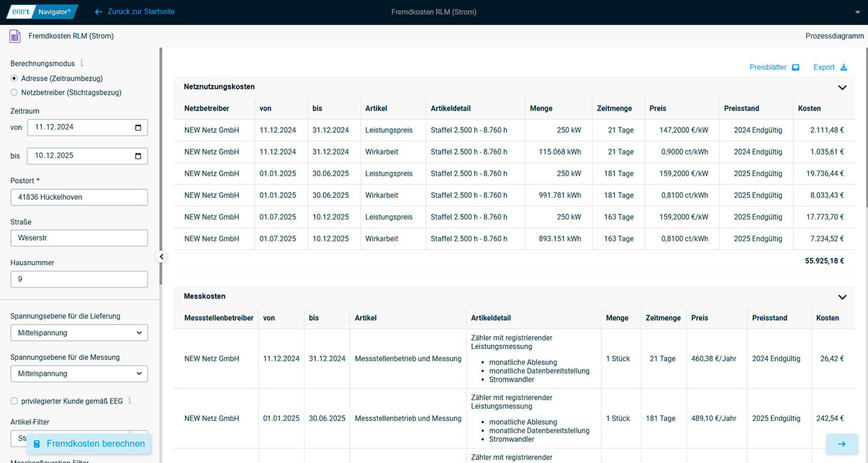Open Spannungsebene für die Messung dropdown
The width and height of the screenshot is (868, 463).
pos(79,374)
